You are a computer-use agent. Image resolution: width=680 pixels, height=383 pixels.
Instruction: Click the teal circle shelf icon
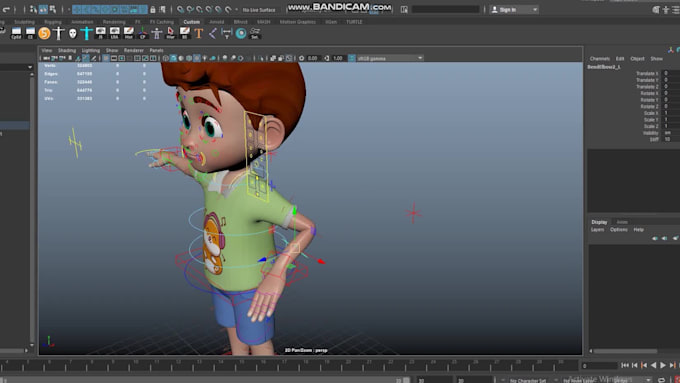241,33
